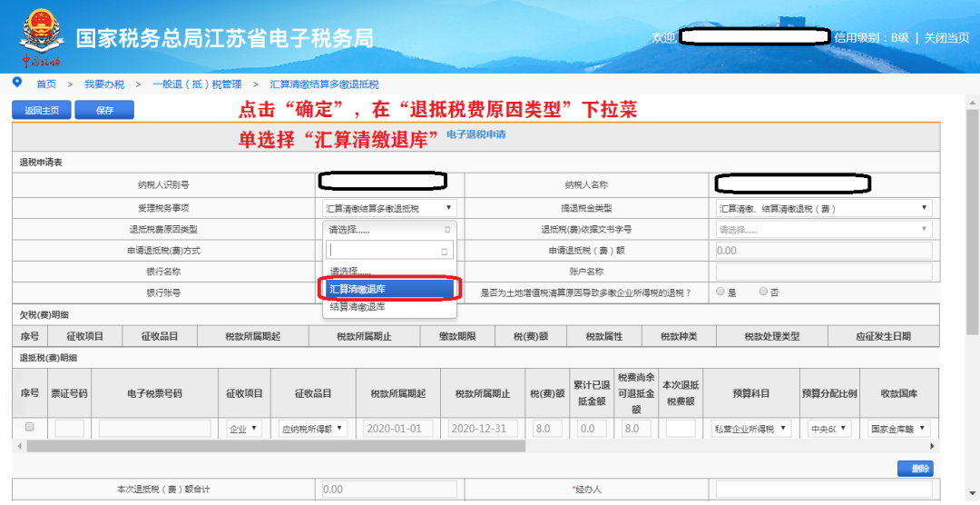Viewport: 980px width, 505px height.
Task: Click the China Taxation emblem logo
Action: tap(42, 36)
